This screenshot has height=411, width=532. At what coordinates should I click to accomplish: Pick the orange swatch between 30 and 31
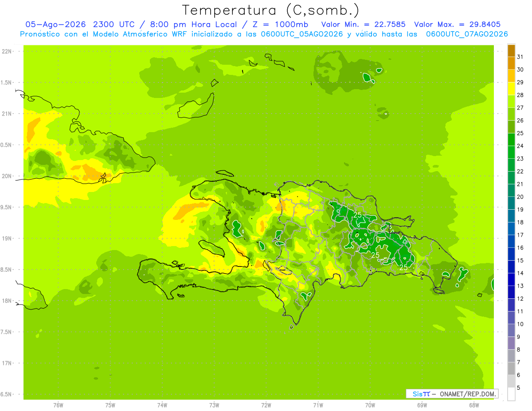511,63
